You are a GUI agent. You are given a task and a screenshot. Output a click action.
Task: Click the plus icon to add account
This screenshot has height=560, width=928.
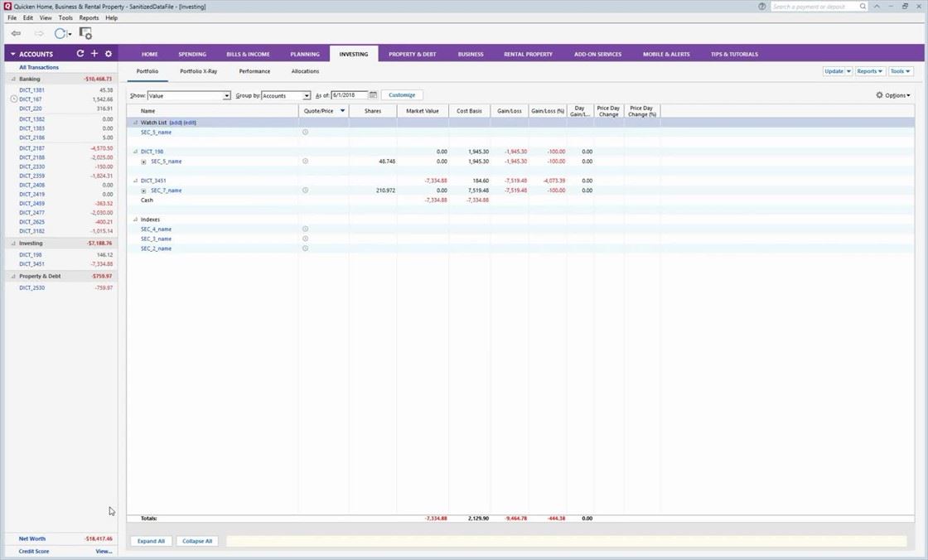click(94, 54)
